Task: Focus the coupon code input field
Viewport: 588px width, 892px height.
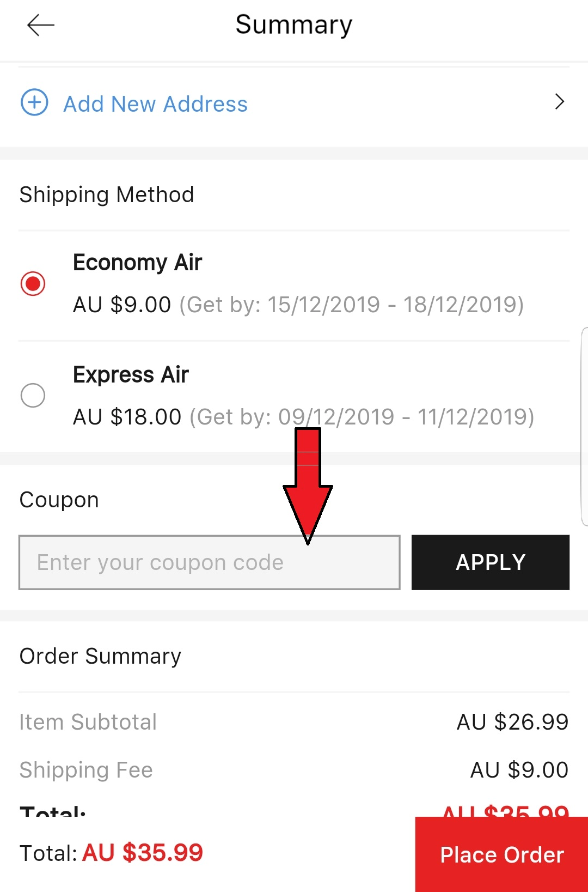Action: pyautogui.click(x=210, y=562)
